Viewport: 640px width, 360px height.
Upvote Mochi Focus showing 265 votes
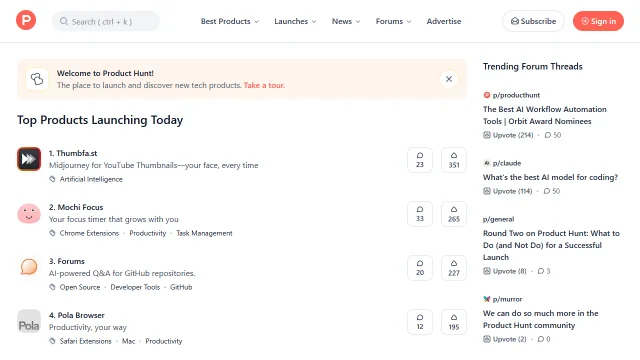pos(454,214)
